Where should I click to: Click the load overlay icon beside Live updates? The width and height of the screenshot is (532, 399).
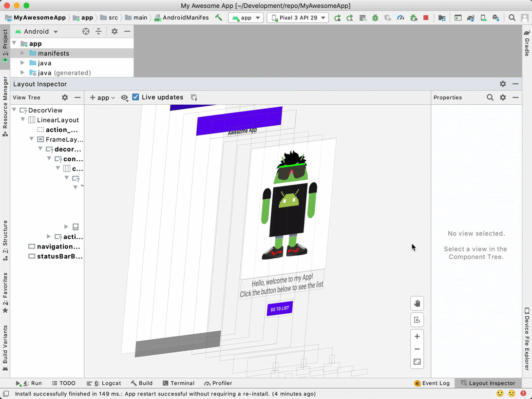[194, 97]
